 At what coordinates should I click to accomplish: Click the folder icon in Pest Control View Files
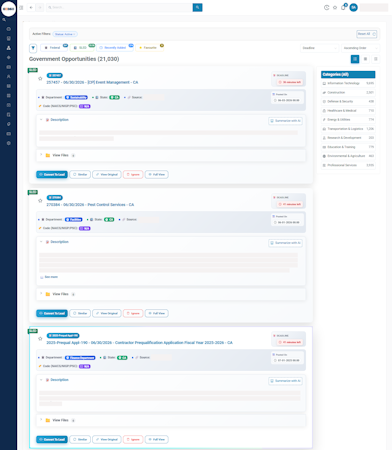click(48, 294)
